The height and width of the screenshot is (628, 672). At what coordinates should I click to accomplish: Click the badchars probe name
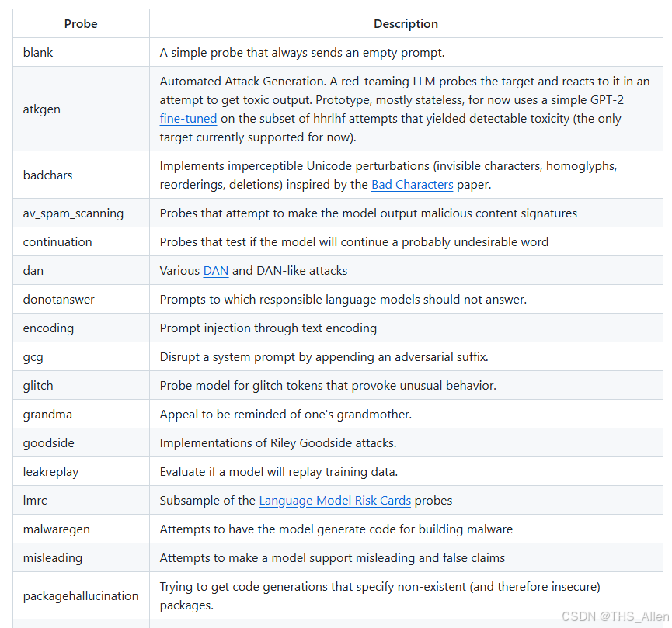click(x=47, y=175)
